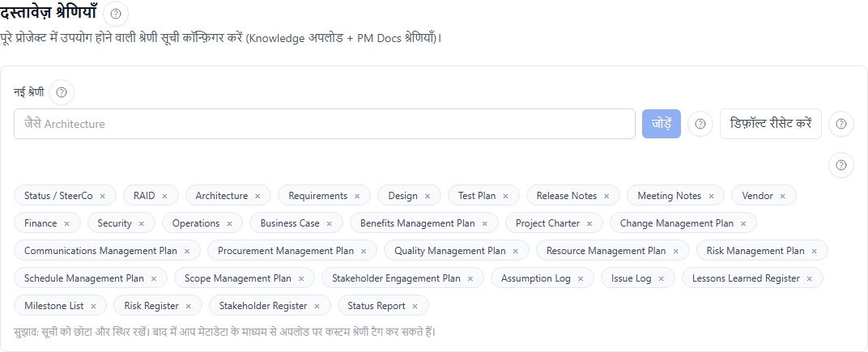Remove the Milestone List tag
The height and width of the screenshot is (352, 868).
tap(93, 306)
